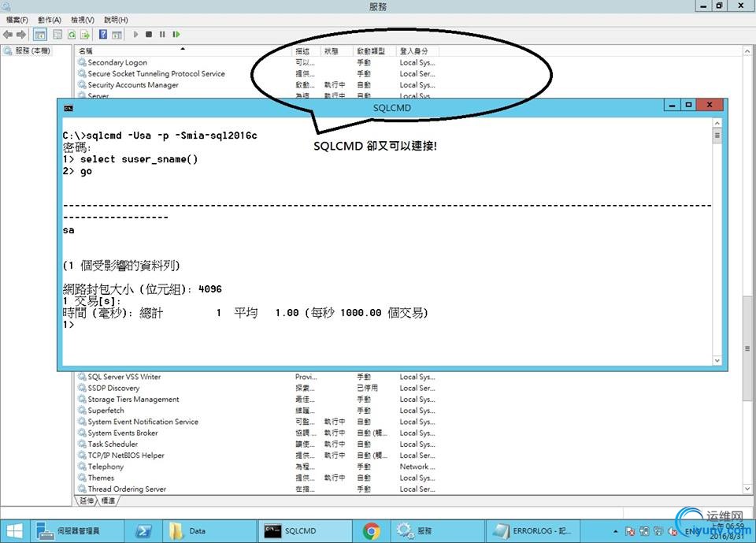Click the Telephony gear icon
The width and height of the screenshot is (756, 543).
[x=82, y=467]
